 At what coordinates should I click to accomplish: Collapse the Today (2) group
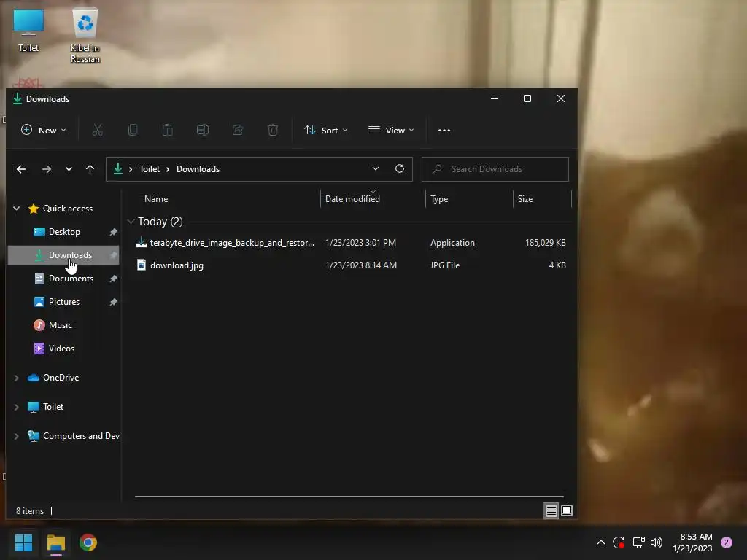[x=131, y=222]
